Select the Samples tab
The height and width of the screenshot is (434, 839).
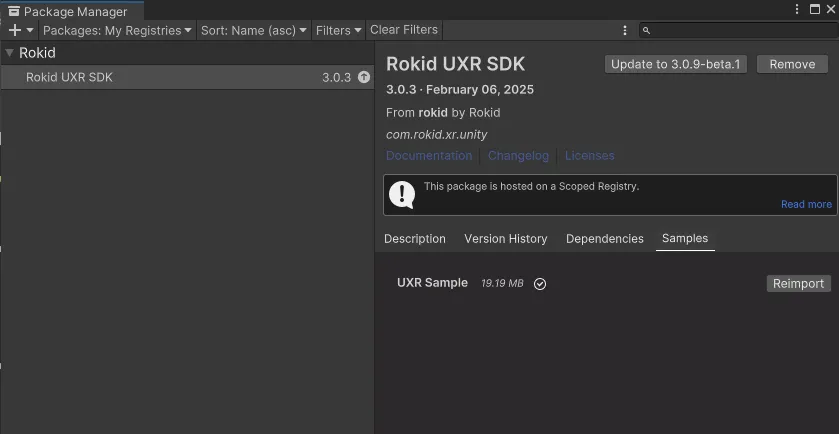[x=685, y=239]
